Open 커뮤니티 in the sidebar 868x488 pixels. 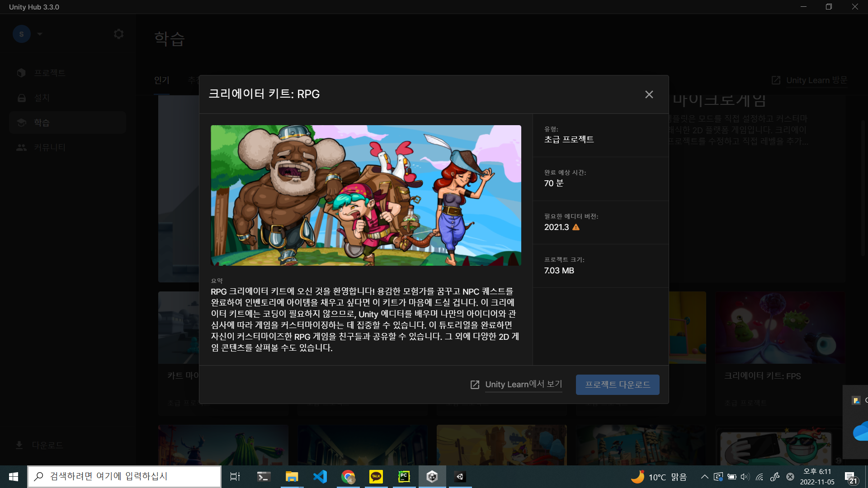point(67,147)
